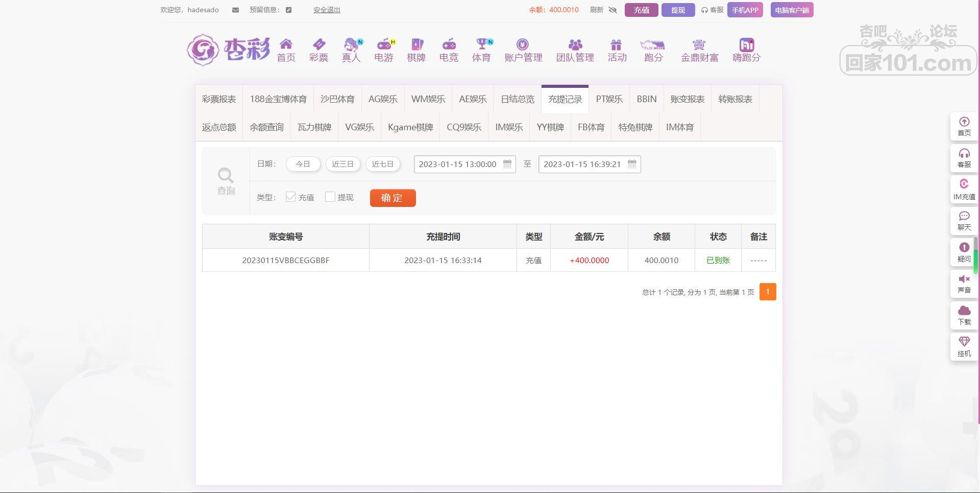This screenshot has height=493, width=980.
Task: Click the envelope message icon beside username
Action: tap(235, 10)
